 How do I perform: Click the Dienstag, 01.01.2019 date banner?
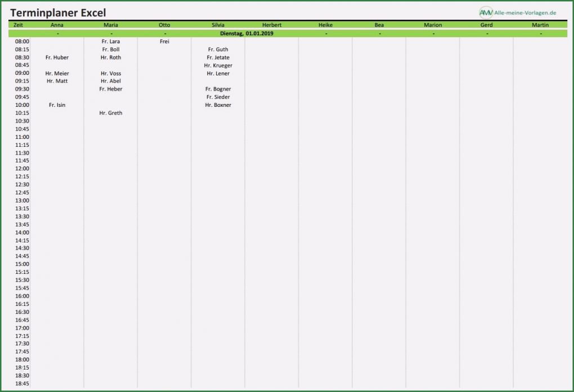click(x=245, y=33)
